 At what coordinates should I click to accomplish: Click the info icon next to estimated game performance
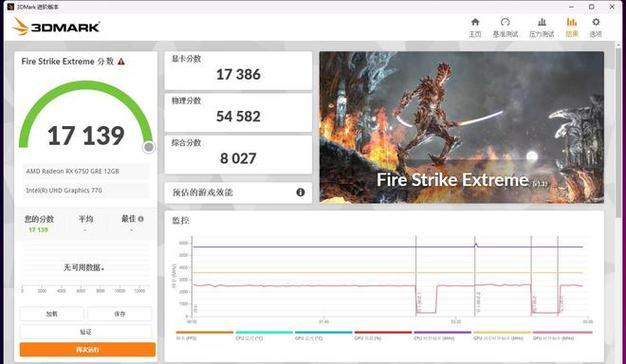click(x=300, y=192)
